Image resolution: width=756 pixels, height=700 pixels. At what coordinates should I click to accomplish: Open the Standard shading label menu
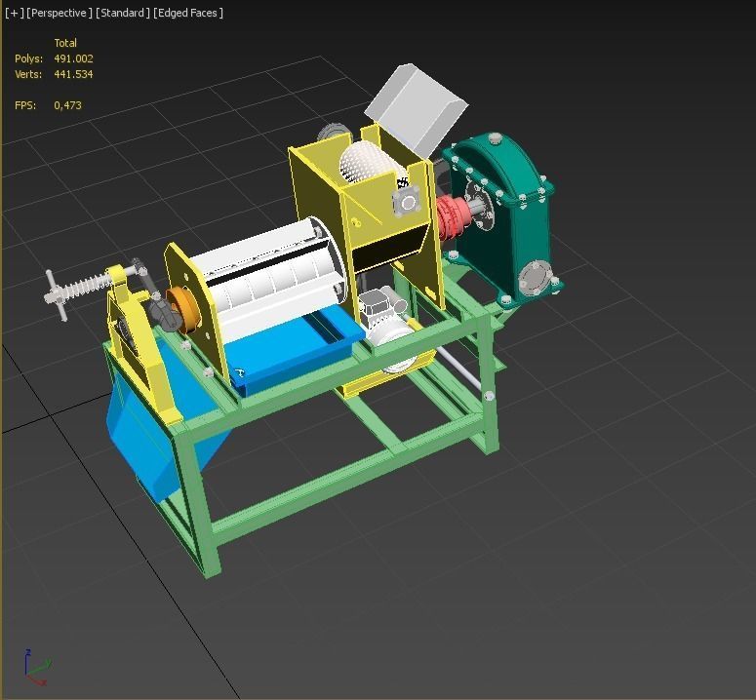point(123,13)
